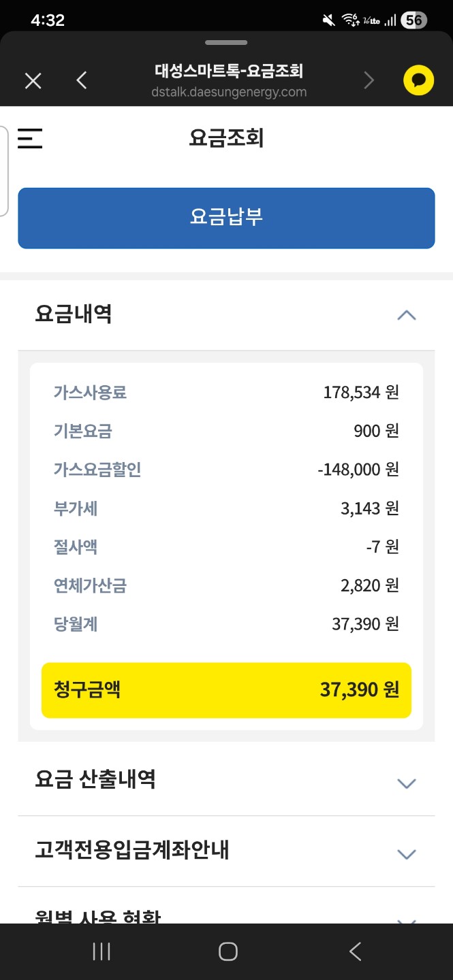
Task: Go back to the previous page
Action: coord(82,81)
